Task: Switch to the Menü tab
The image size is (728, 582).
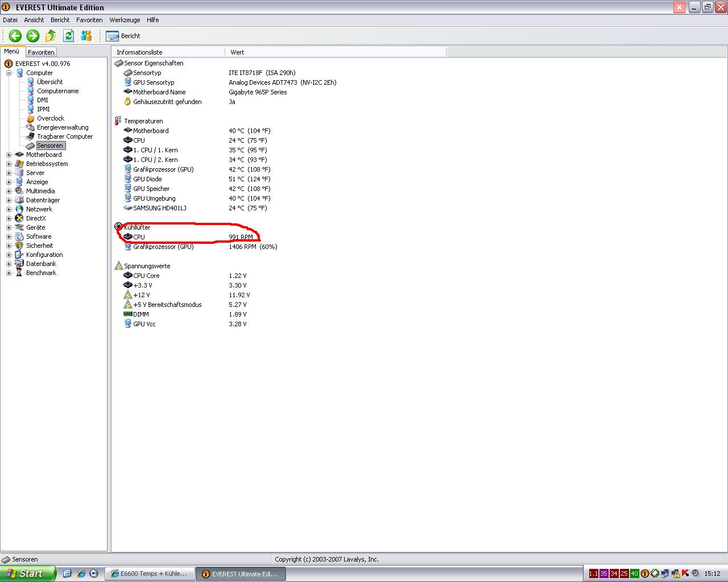Action: point(12,51)
